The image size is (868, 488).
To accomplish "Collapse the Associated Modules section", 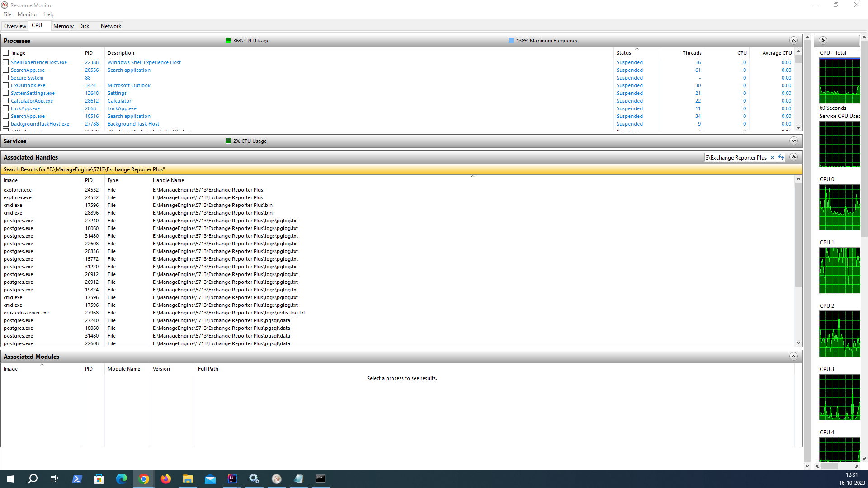I will click(793, 357).
